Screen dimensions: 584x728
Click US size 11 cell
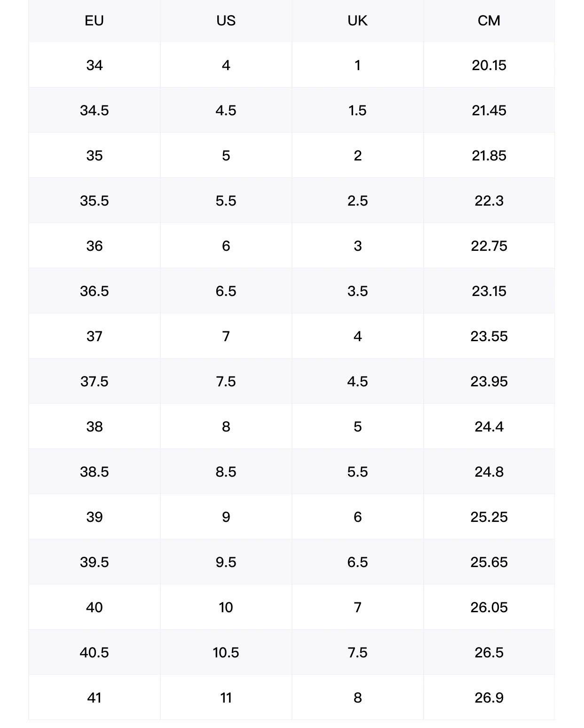coord(226,697)
